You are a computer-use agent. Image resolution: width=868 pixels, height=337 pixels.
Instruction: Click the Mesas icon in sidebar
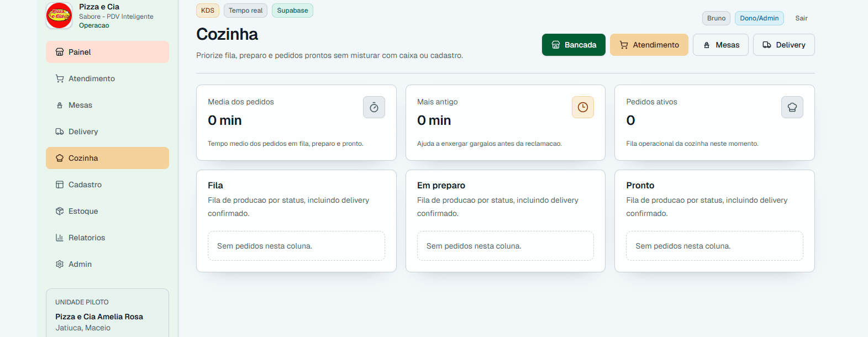[60, 105]
